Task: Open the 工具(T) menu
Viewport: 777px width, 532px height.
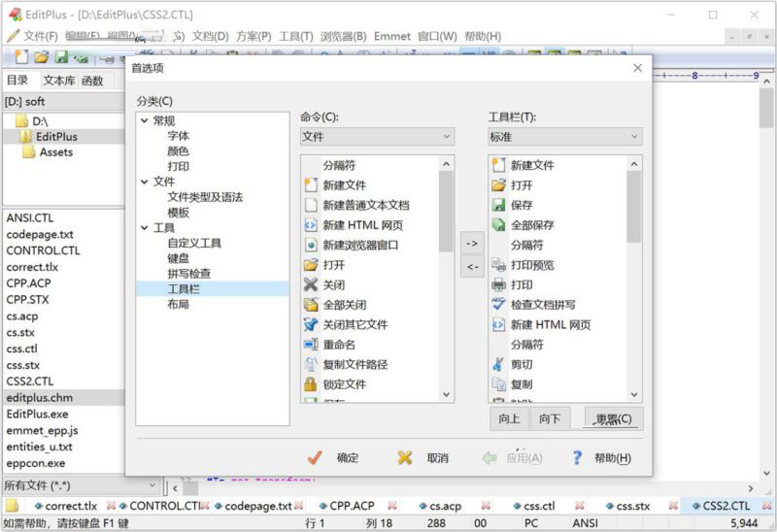Action: 296,36
